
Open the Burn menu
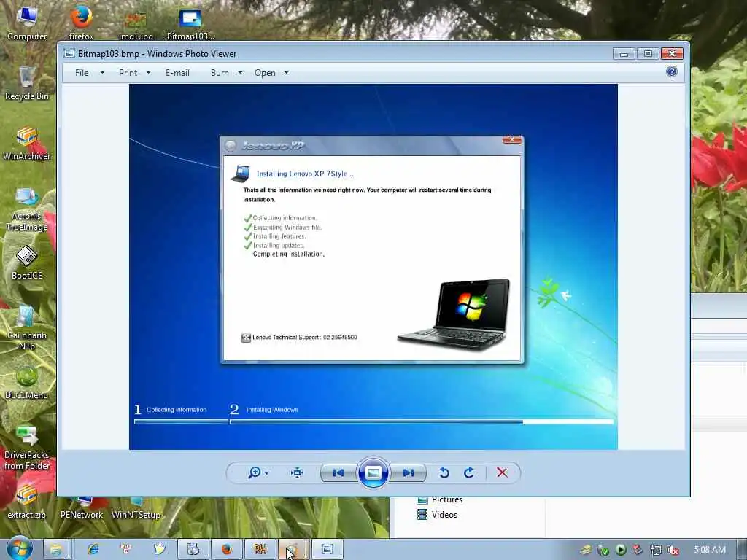[x=220, y=73]
